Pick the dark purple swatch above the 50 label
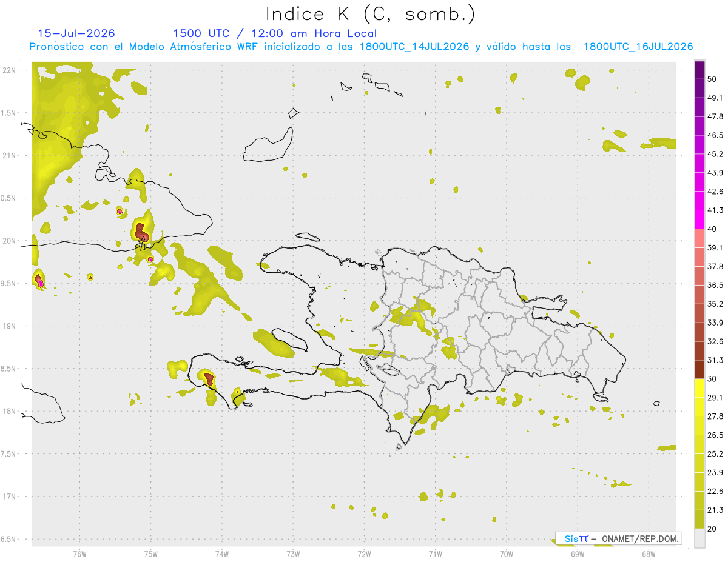Viewport: 728px width, 562px height. point(699,70)
